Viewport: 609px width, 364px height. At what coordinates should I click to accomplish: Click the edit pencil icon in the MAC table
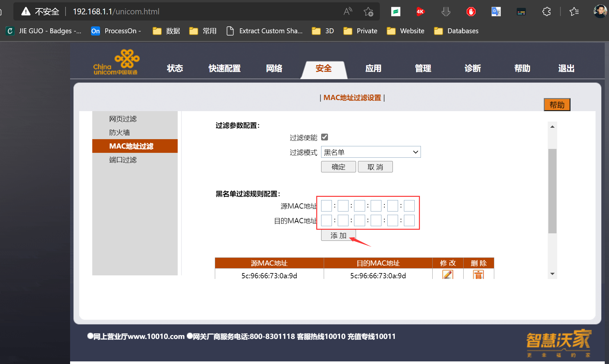447,275
